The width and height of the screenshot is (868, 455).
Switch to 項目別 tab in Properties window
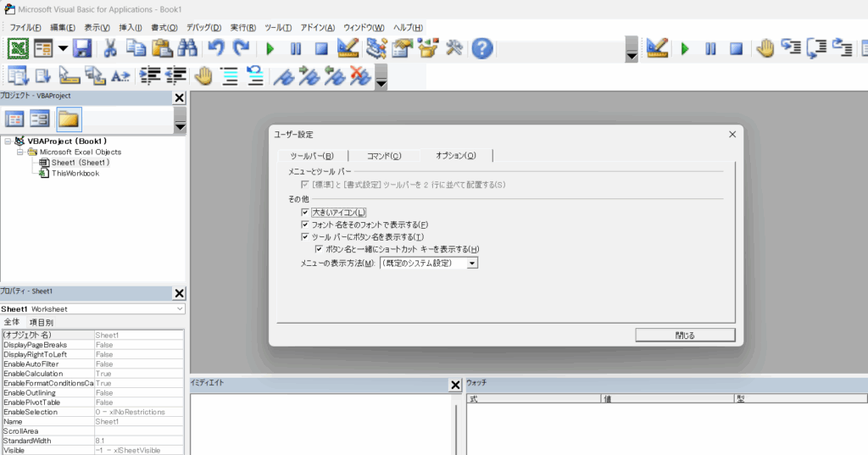coord(41,322)
